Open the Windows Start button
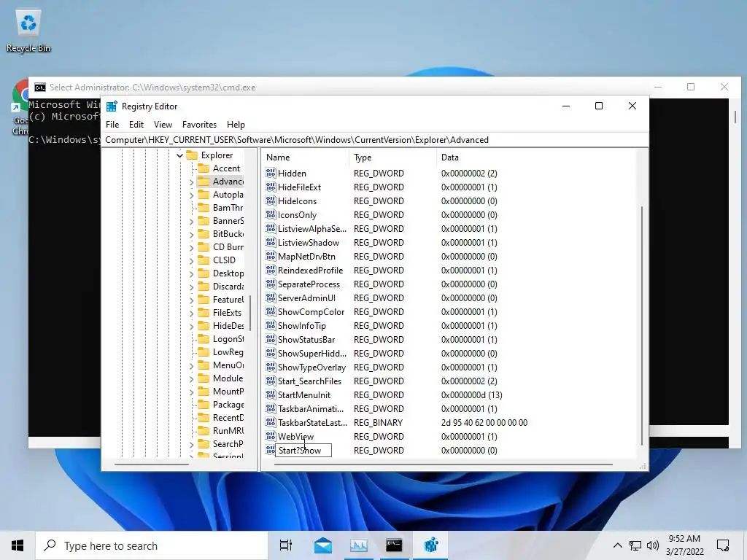This screenshot has height=560, width=747. [x=18, y=545]
